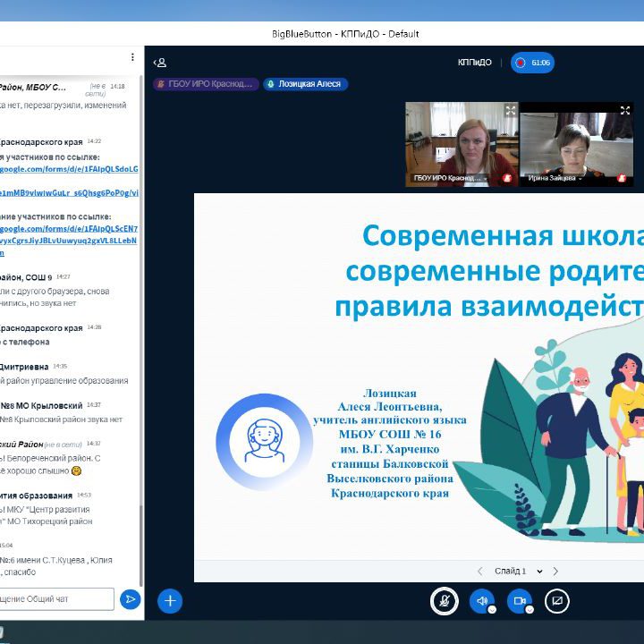This screenshot has height=644, width=644.
Task: Send the chat message with arrow icon
Action: 131,599
